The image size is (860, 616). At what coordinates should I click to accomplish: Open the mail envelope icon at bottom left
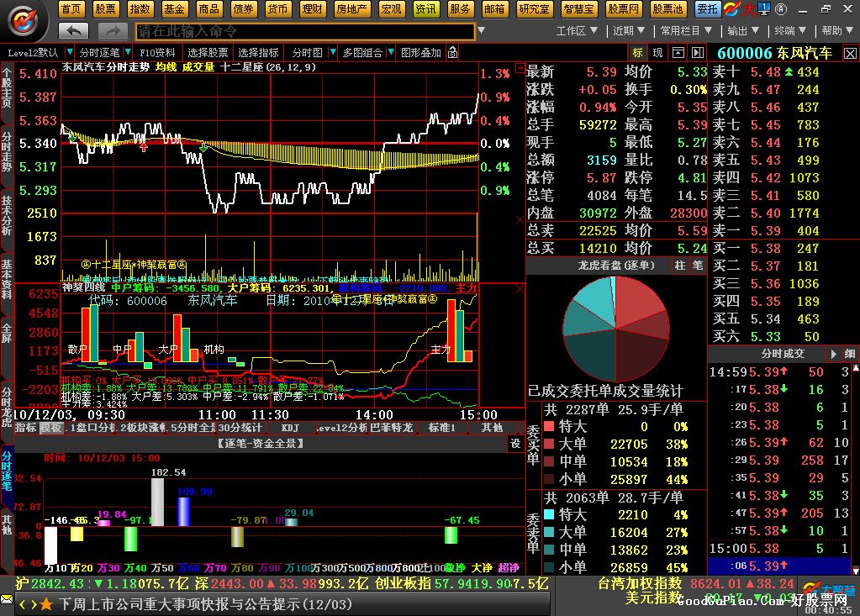pos(7,598)
